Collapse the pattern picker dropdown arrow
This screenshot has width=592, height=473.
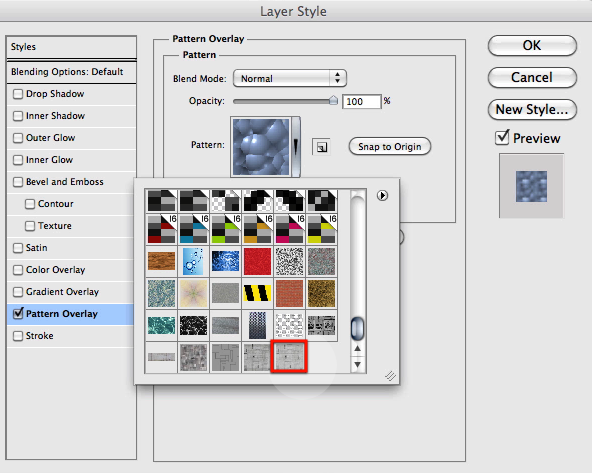coord(296,147)
